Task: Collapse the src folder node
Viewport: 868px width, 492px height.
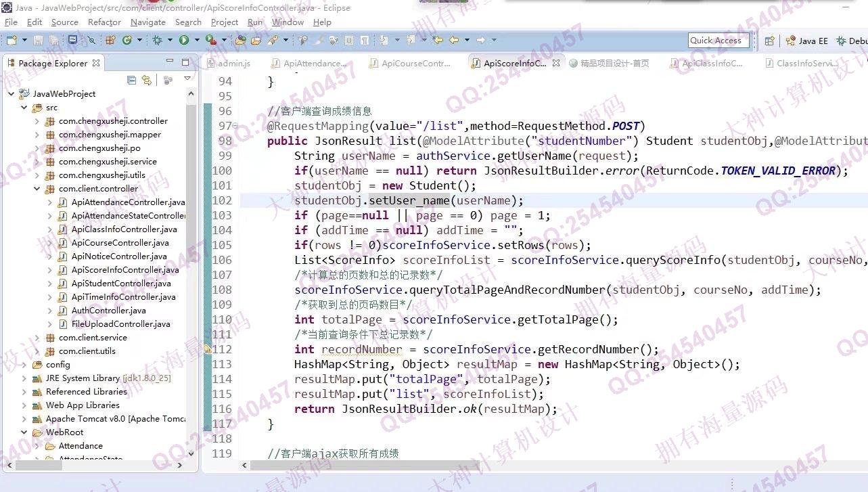Action: tap(24, 108)
